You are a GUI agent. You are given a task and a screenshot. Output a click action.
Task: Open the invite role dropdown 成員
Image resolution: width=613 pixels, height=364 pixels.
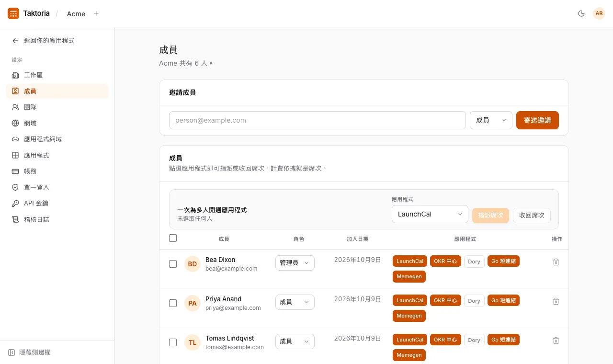(491, 120)
